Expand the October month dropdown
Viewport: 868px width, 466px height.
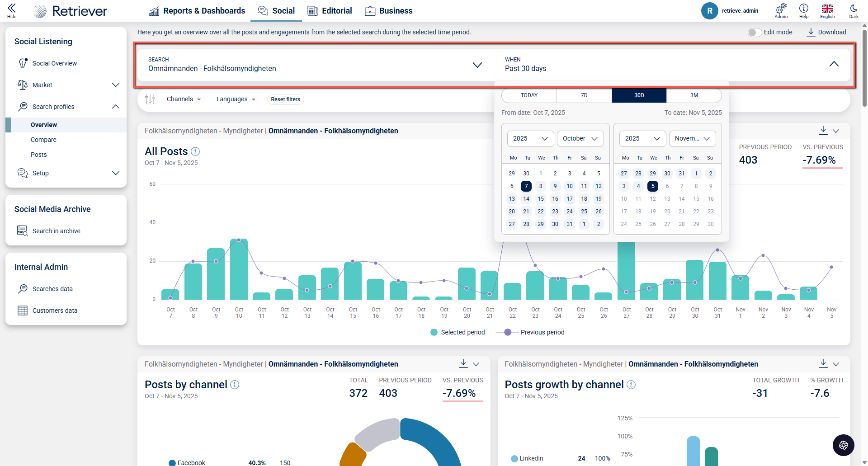580,139
